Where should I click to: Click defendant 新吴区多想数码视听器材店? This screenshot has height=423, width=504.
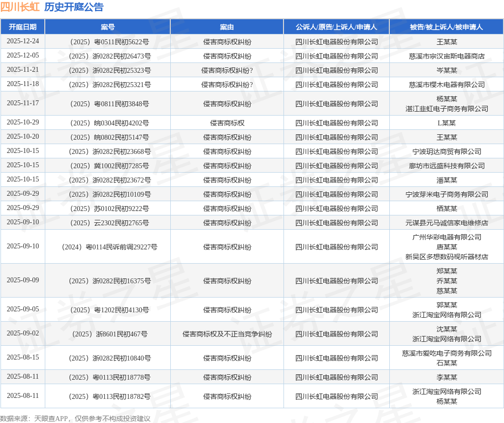(447, 257)
